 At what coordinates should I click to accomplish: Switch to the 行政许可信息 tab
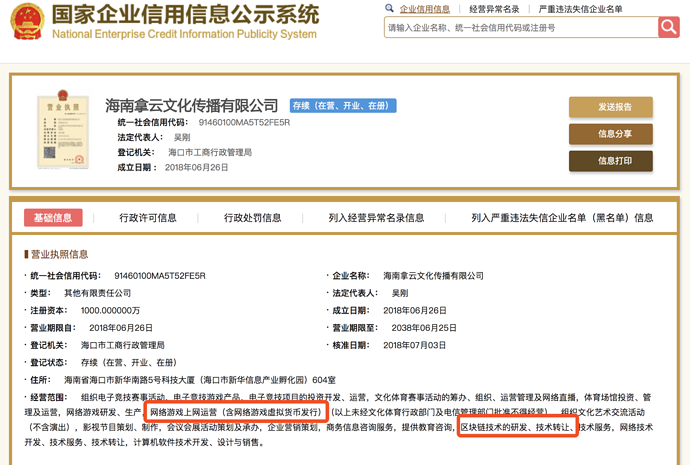(x=148, y=218)
